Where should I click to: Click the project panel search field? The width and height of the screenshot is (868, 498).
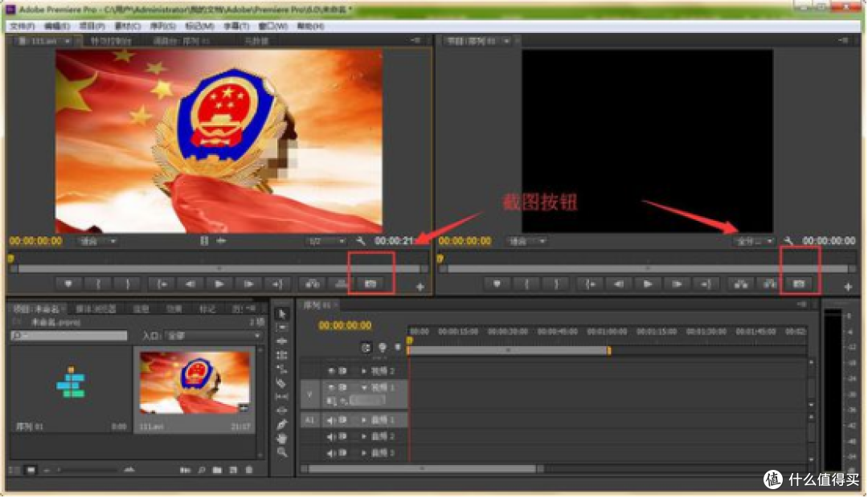tap(68, 336)
